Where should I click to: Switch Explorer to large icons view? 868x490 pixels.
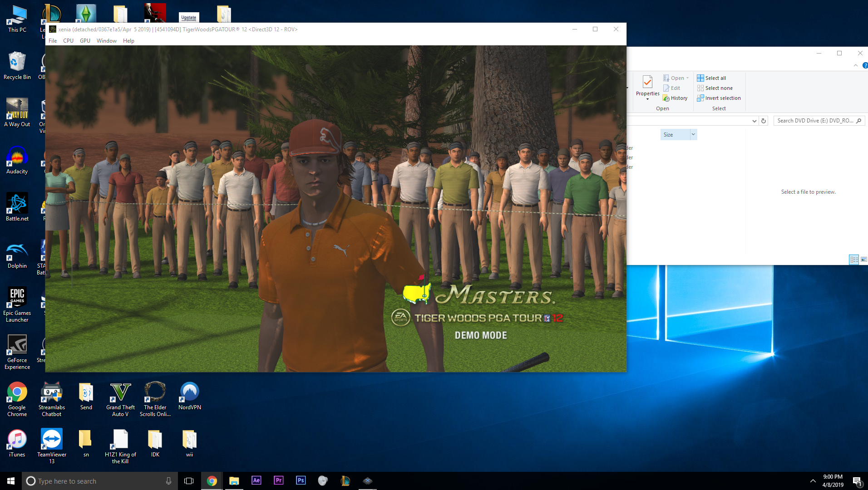(863, 260)
